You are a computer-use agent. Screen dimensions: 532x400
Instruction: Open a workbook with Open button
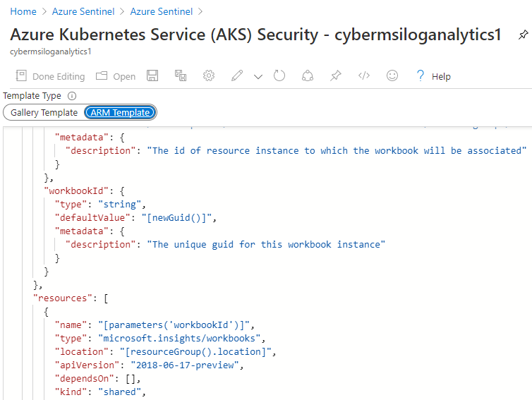[x=116, y=76]
